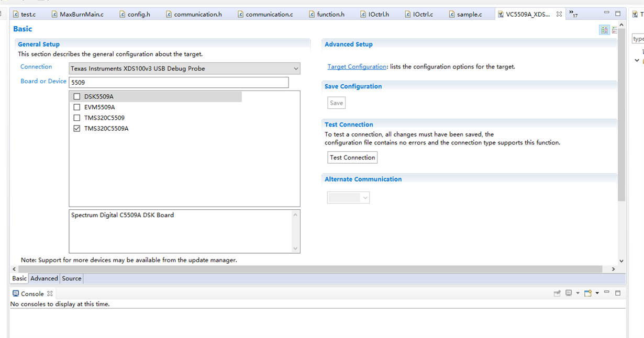
Task: Enable the EVM5509A checkbox
Action: click(77, 107)
